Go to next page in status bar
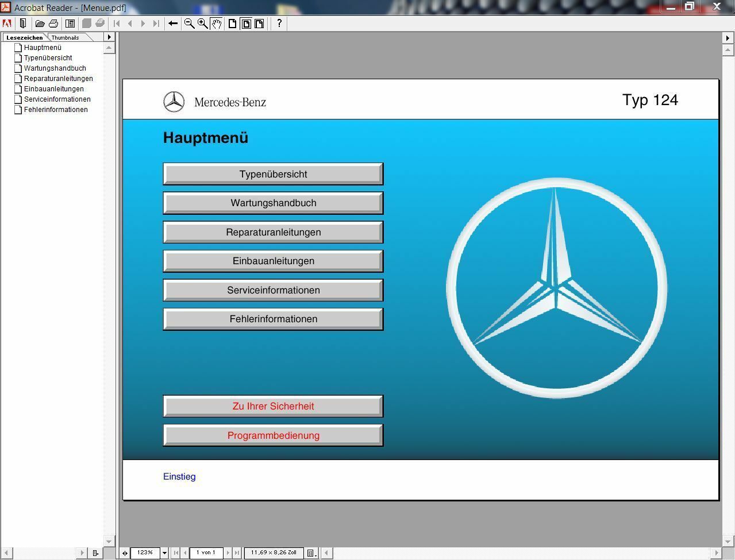 228,553
